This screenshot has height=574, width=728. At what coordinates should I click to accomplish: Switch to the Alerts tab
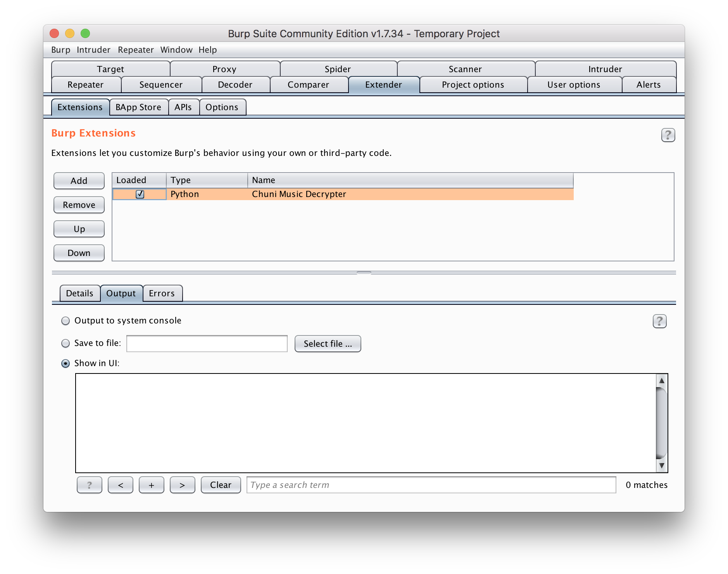coord(649,85)
